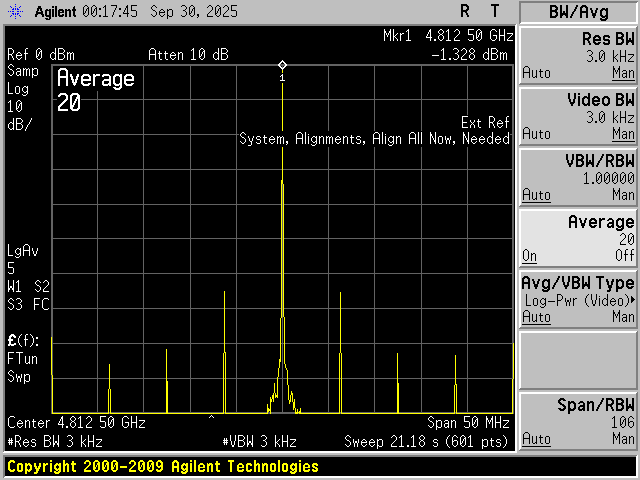Click the Ref 0 dBm label

click(x=41, y=55)
